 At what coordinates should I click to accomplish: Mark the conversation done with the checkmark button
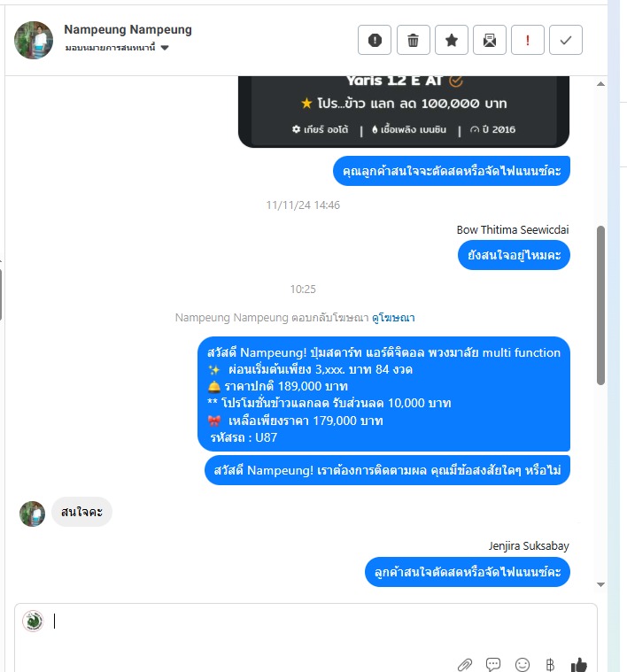pyautogui.click(x=566, y=41)
